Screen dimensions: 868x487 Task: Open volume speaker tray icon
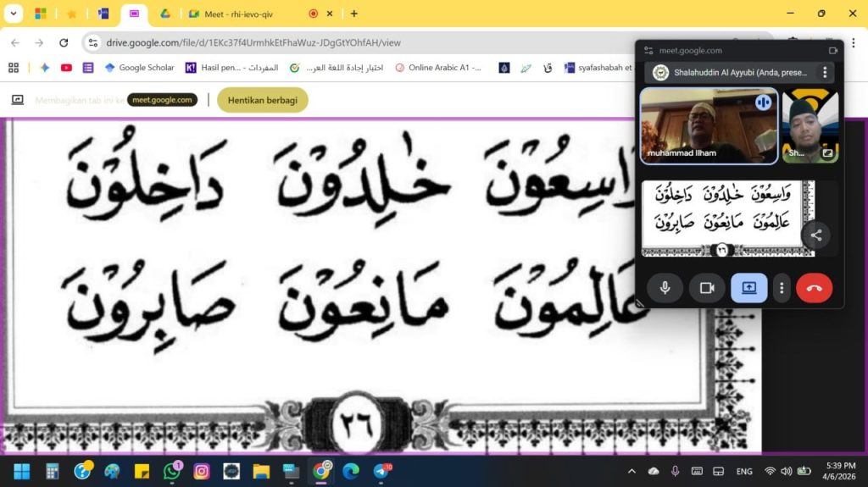(x=787, y=472)
